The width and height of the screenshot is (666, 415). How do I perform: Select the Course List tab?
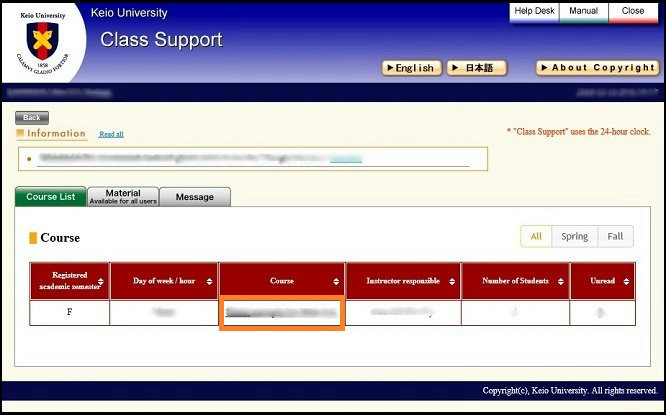click(51, 197)
